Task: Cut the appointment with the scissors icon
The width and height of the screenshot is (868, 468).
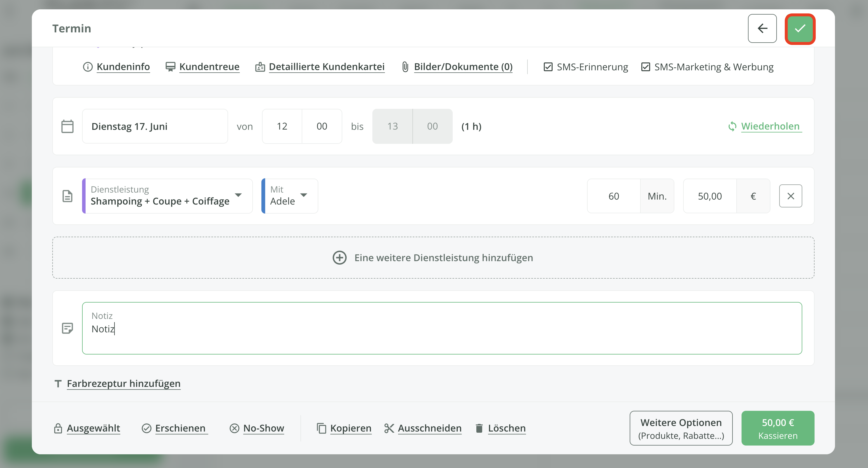Action: 389,428
